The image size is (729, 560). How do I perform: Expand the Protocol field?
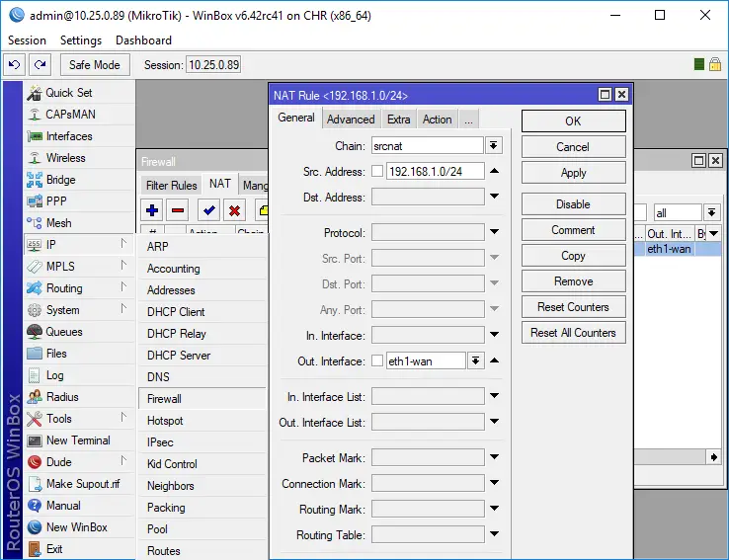pos(494,231)
